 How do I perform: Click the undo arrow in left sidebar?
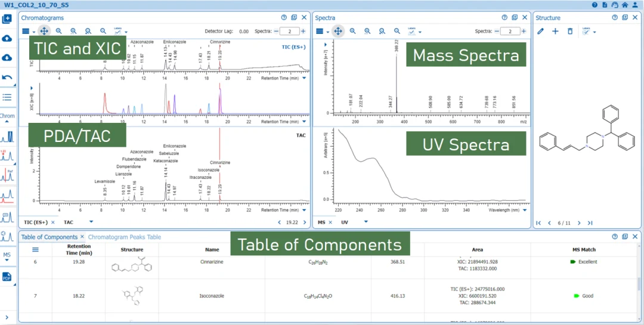[7, 78]
